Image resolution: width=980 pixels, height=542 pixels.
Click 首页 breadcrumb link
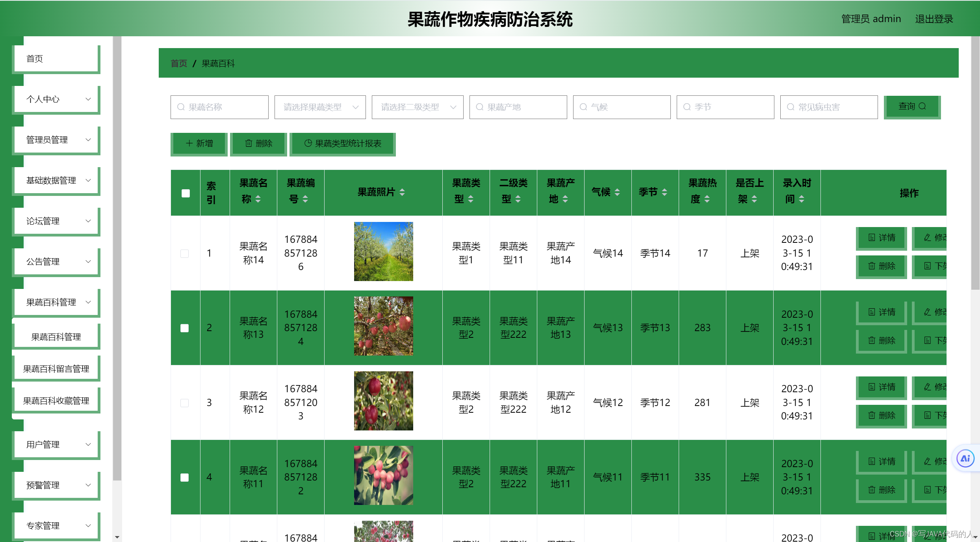point(179,63)
